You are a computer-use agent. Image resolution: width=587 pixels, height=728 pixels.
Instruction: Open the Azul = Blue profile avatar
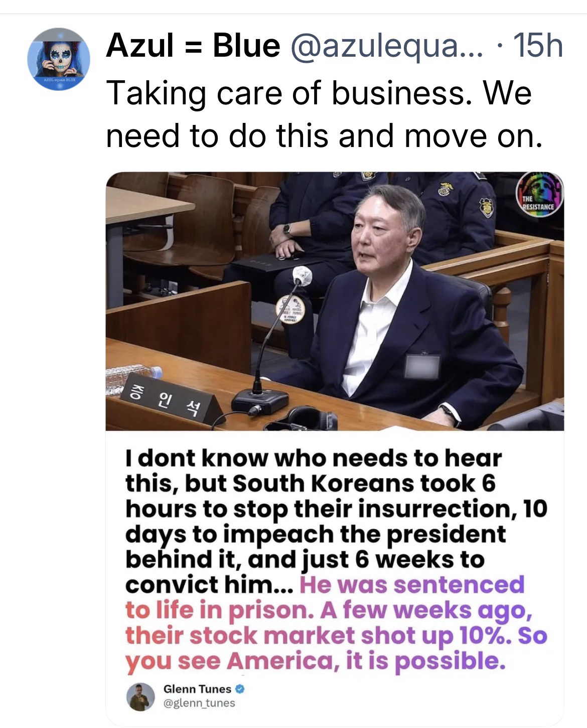(59, 59)
